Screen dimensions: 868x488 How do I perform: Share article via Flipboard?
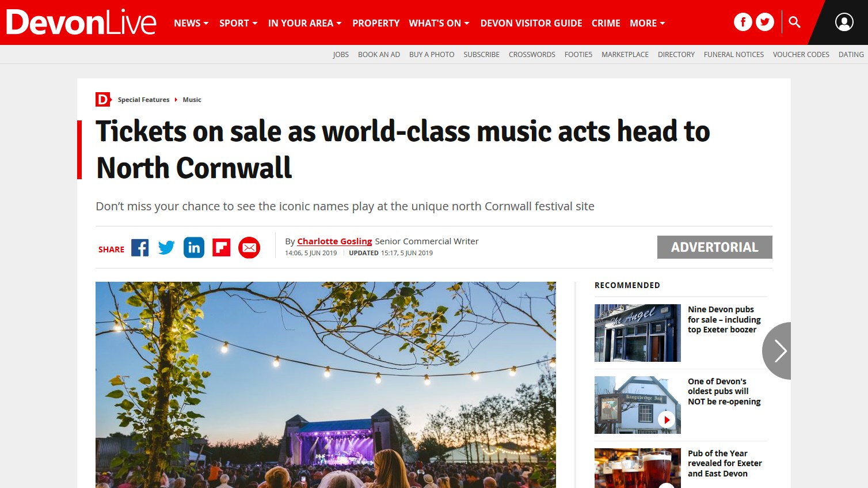(x=222, y=248)
